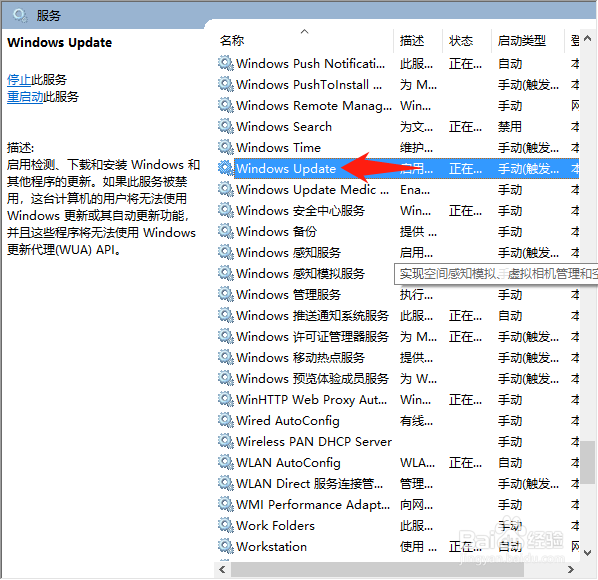Click 停止 link to stop the service

coord(19,80)
